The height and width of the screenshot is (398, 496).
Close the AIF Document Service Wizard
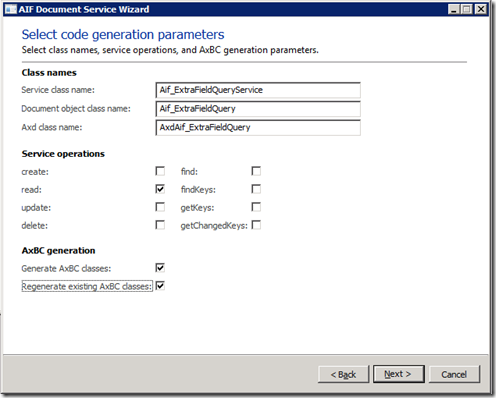click(x=481, y=9)
